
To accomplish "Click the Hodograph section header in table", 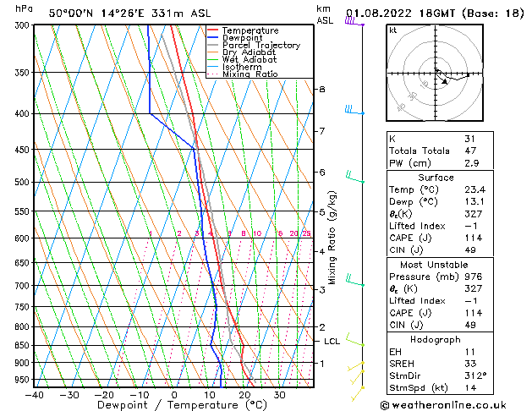I will [x=435, y=339].
